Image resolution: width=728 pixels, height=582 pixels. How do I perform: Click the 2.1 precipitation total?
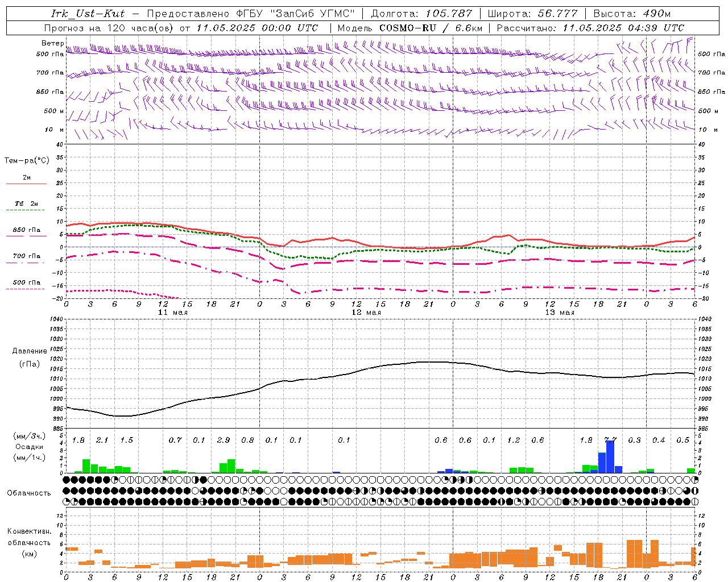pos(102,440)
